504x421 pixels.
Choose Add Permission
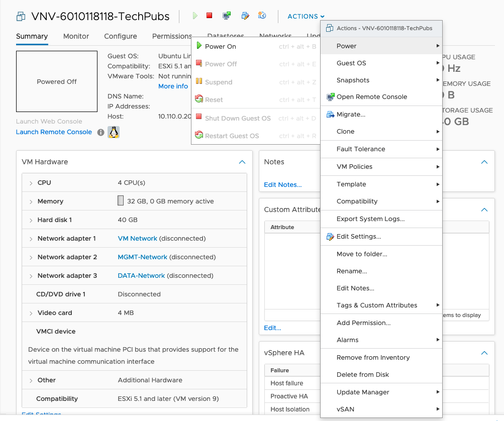(381, 323)
